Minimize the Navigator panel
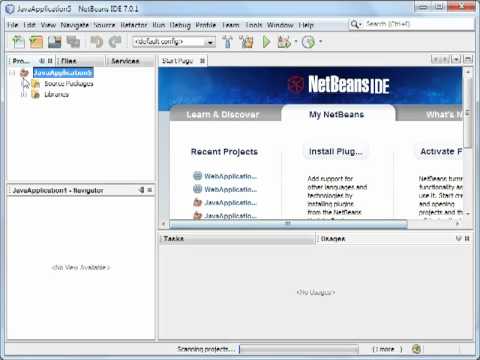This screenshot has height=360, width=480. (x=142, y=190)
